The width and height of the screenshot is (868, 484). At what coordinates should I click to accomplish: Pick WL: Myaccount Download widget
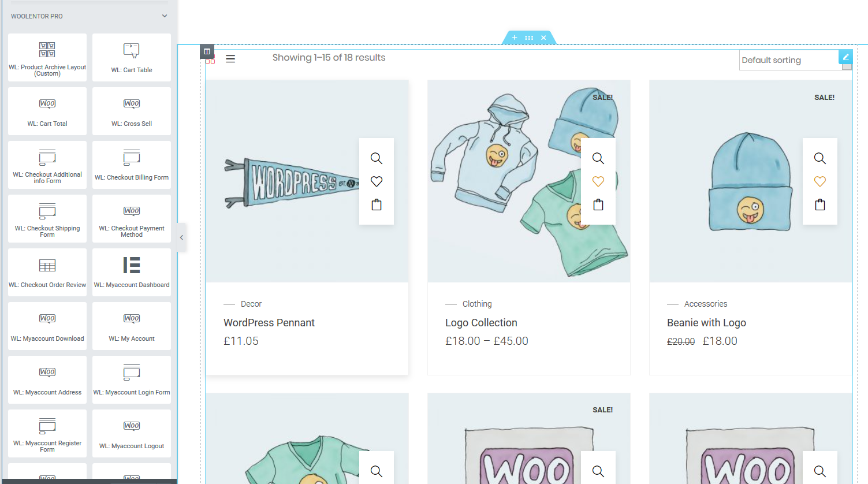pos(47,326)
